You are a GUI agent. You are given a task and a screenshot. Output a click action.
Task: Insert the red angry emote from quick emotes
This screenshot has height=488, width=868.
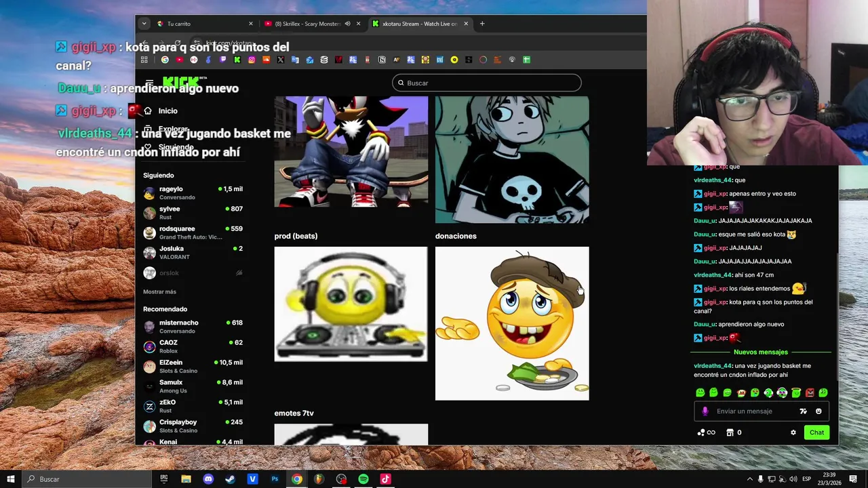pyautogui.click(x=810, y=392)
